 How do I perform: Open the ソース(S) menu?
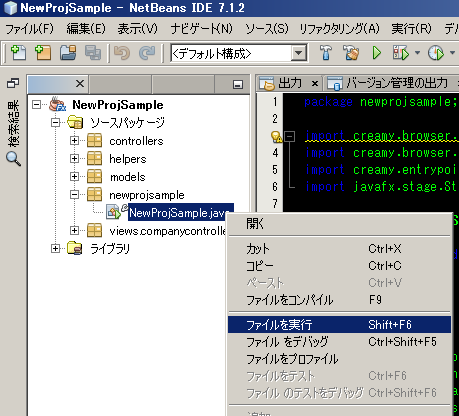coord(267,29)
